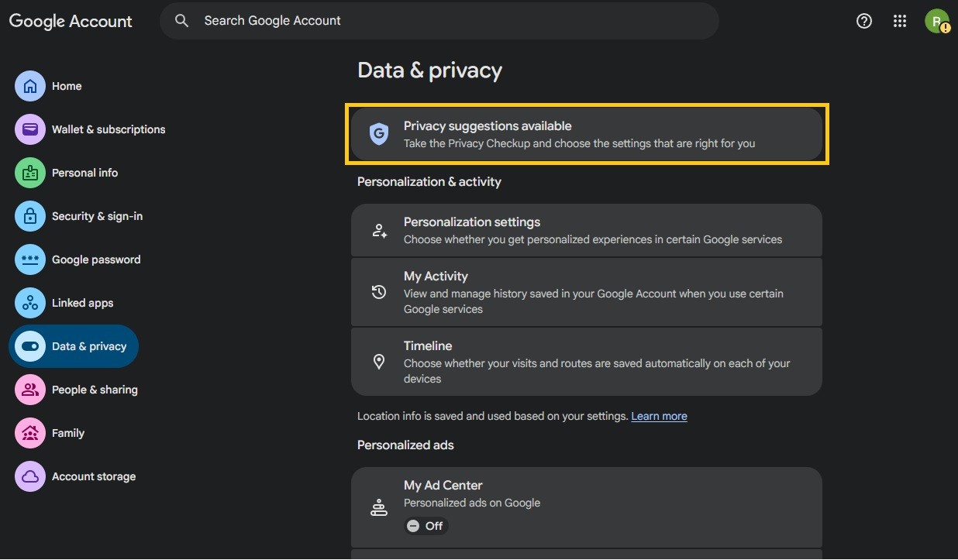Open the Google password menu label
The width and height of the screenshot is (958, 560).
click(96, 259)
